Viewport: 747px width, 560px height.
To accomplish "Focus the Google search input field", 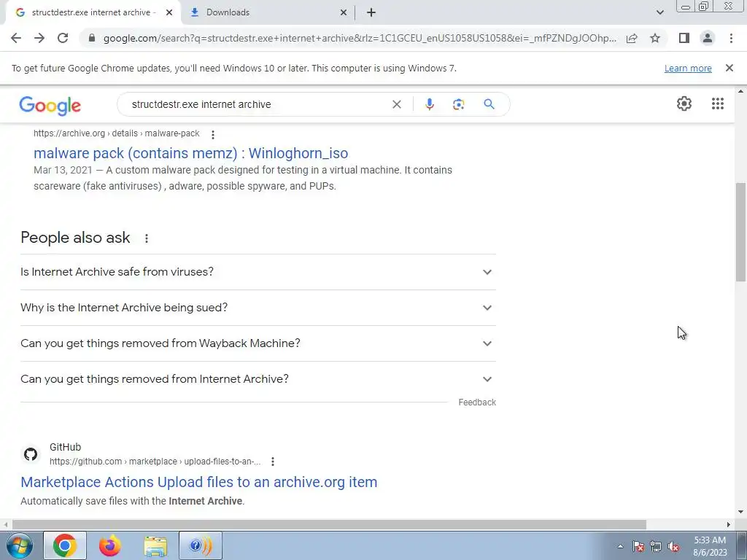I will coord(258,104).
